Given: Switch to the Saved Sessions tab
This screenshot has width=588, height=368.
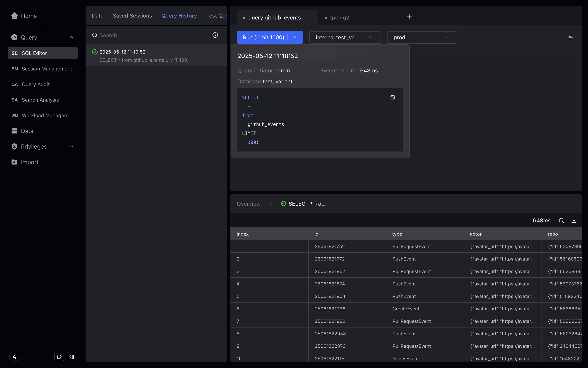Looking at the screenshot, I should [x=132, y=16].
